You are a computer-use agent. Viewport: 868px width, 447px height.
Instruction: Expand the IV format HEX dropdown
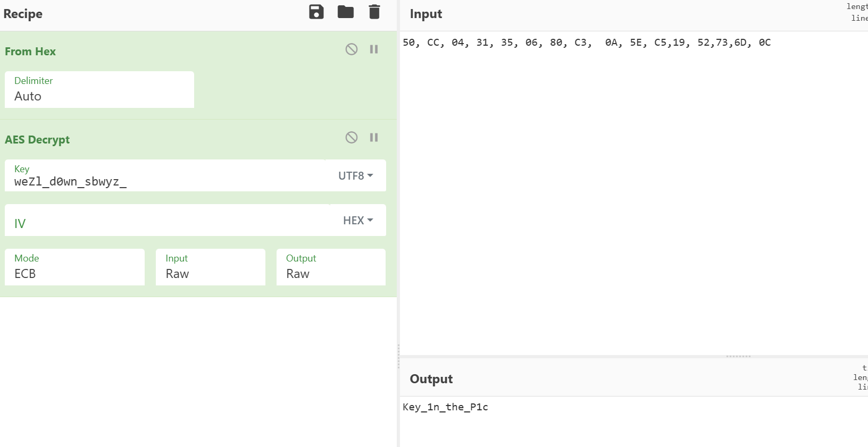(x=357, y=221)
